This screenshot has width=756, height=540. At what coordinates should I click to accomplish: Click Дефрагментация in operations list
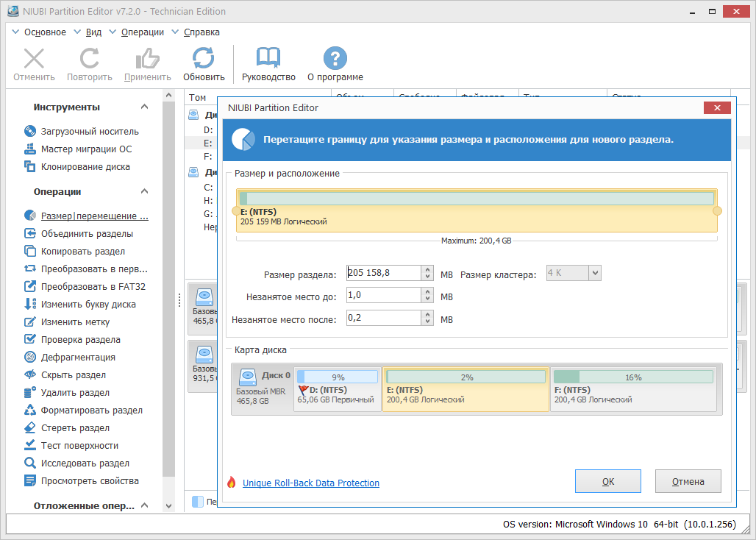[78, 358]
